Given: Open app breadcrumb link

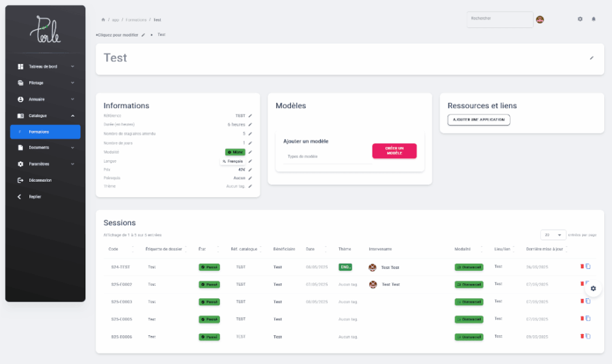Looking at the screenshot, I should coord(115,20).
